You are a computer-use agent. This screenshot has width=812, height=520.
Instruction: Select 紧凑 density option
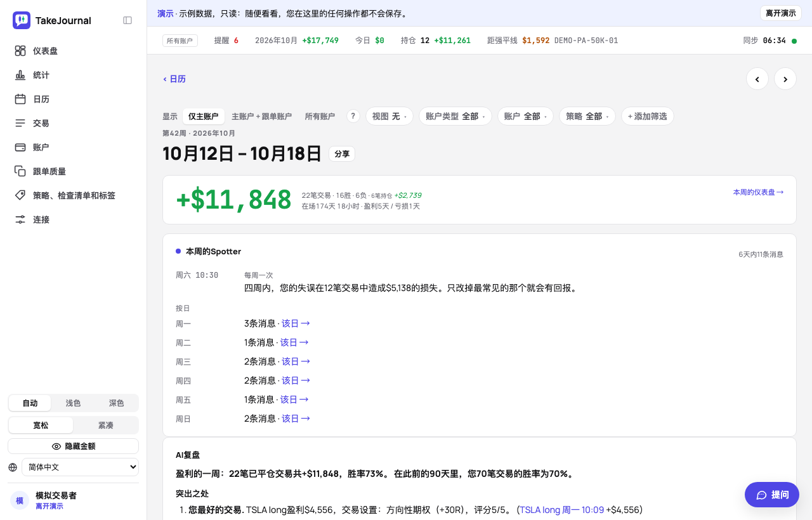(x=106, y=425)
